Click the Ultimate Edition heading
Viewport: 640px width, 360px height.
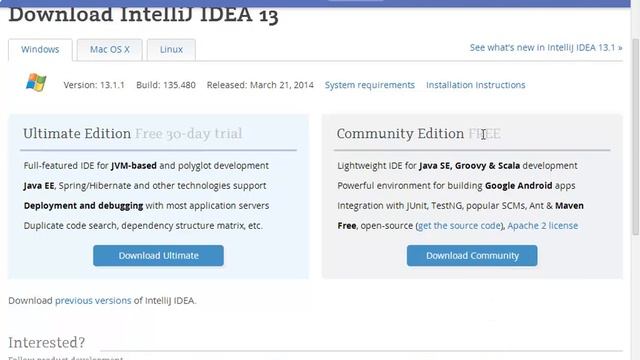(x=77, y=133)
